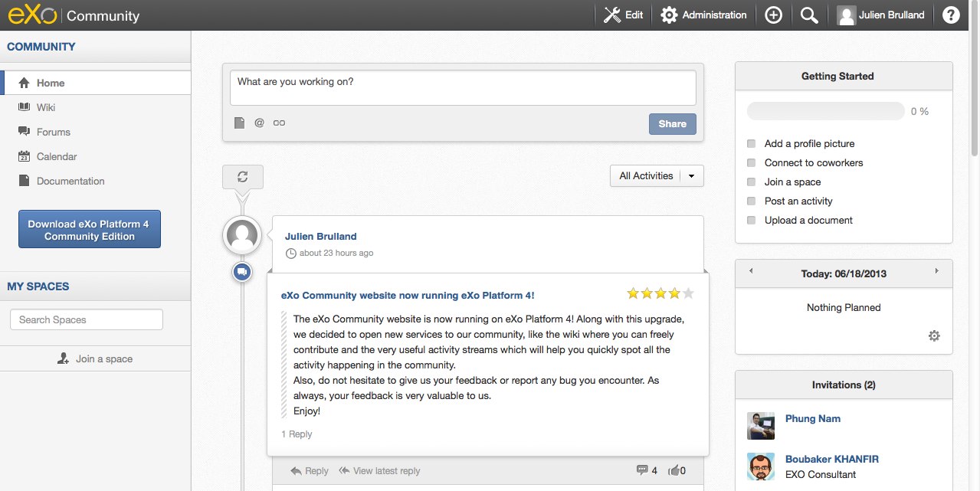Click the Reply link under the post

(310, 470)
